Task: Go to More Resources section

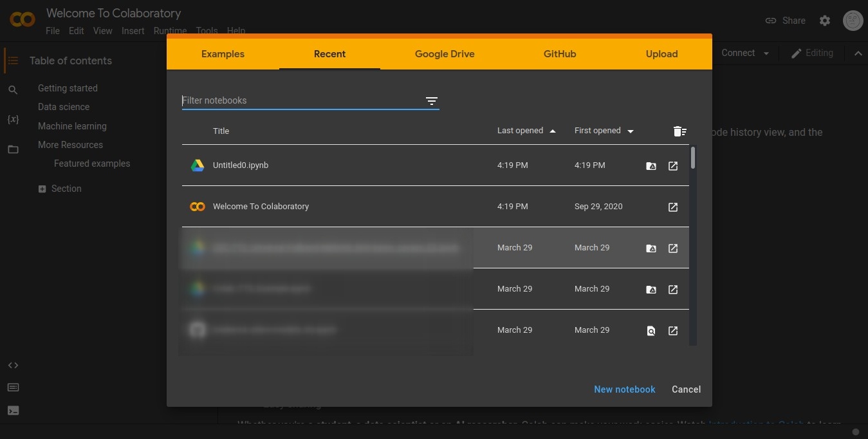Action: pos(70,145)
